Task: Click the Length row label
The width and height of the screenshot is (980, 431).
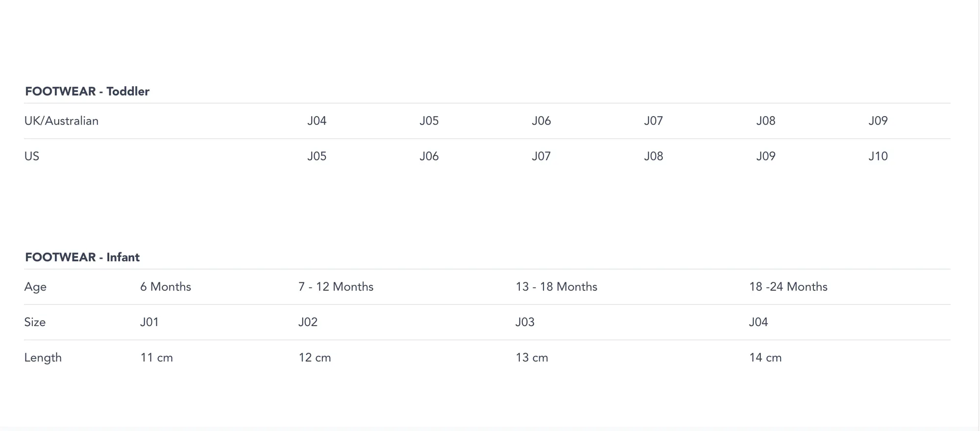Action: [x=43, y=358]
